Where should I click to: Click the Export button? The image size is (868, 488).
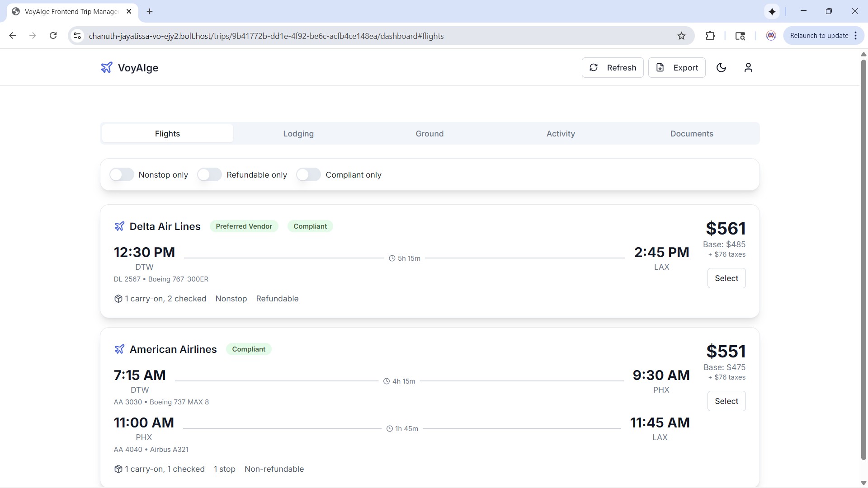[x=677, y=68]
